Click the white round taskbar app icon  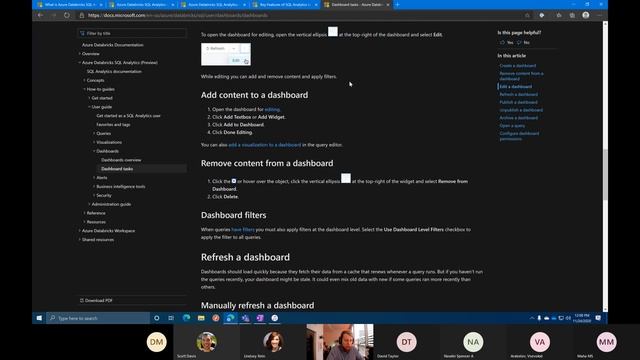[x=275, y=318]
